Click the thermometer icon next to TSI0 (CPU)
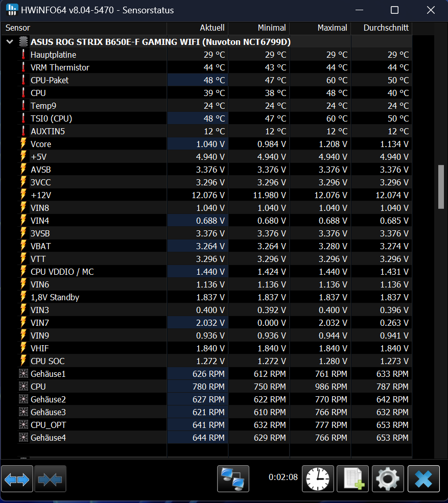 [x=23, y=118]
